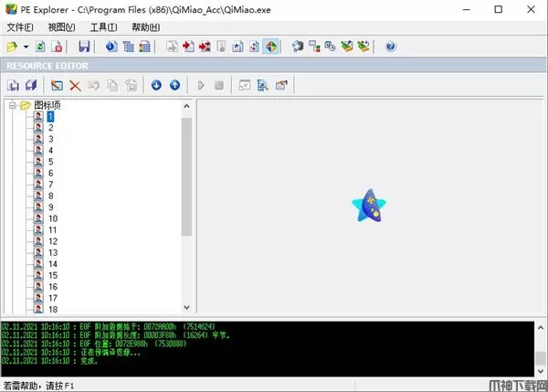Open dropdown arrow beside the open-file icon

[x=26, y=46]
